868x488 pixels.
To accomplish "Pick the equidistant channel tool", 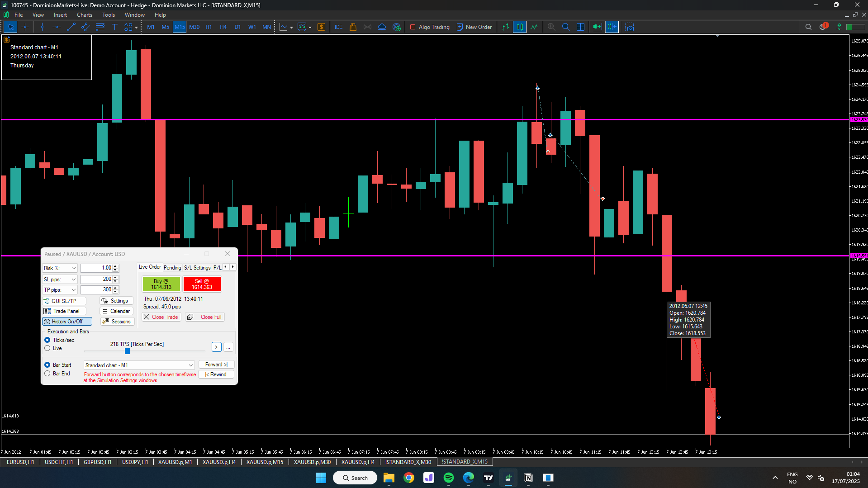I will [85, 27].
